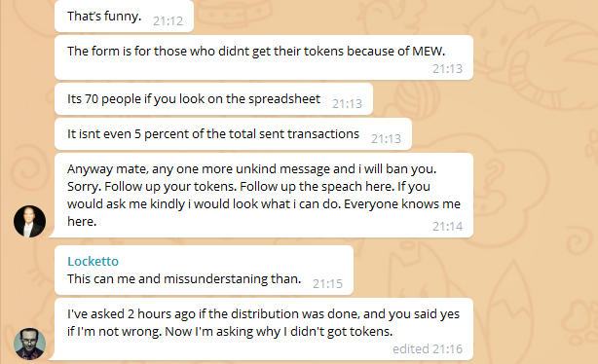Open the avatar of the man with glasses
This screenshot has height=364, width=598.
30,344
